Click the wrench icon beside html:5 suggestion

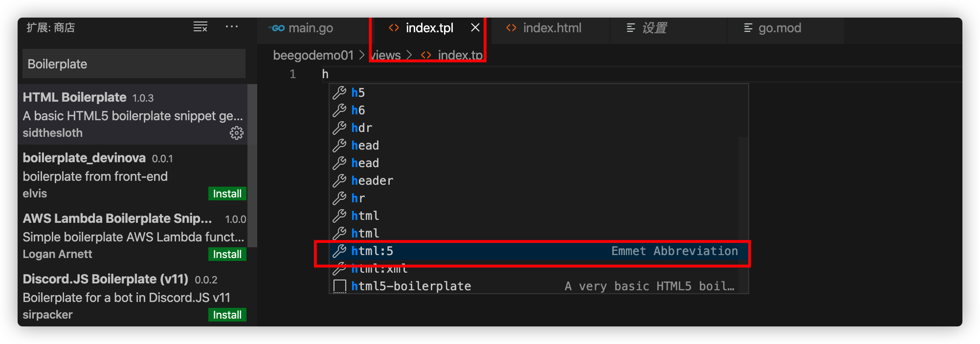coord(339,251)
